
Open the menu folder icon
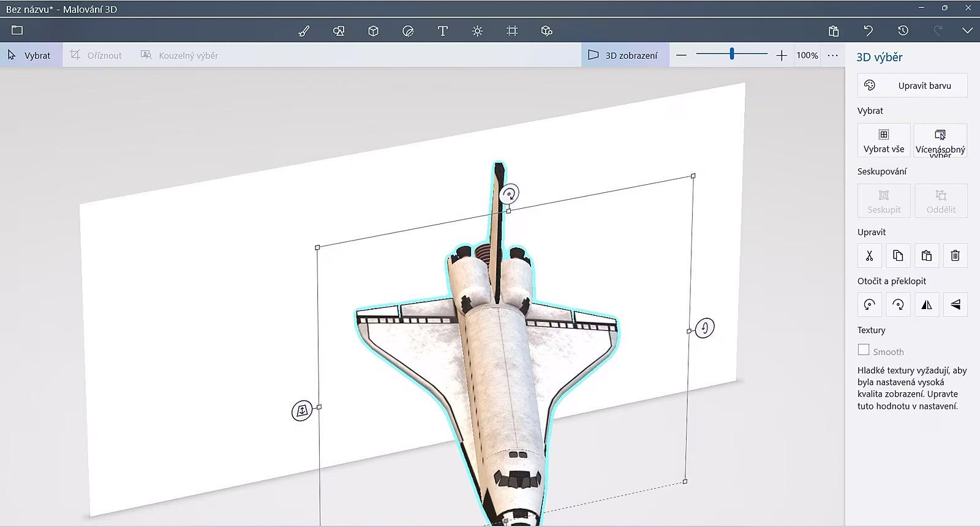[x=17, y=30]
